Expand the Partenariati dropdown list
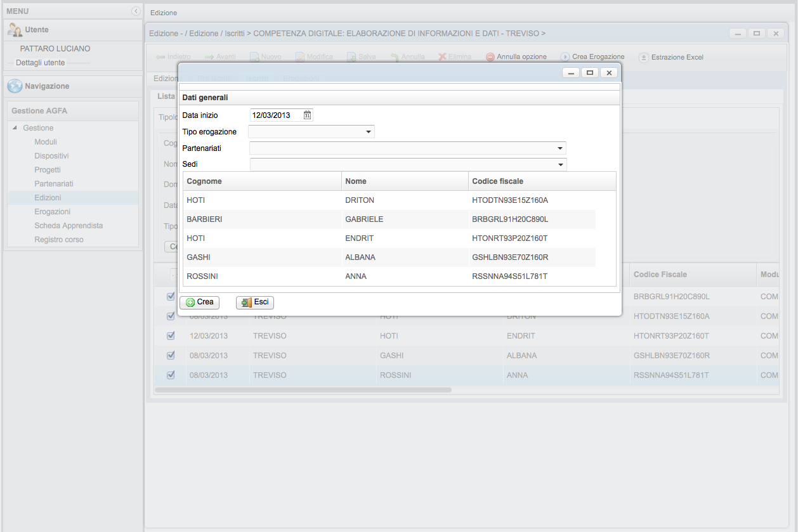Screen dimensions: 798x532 [559, 148]
